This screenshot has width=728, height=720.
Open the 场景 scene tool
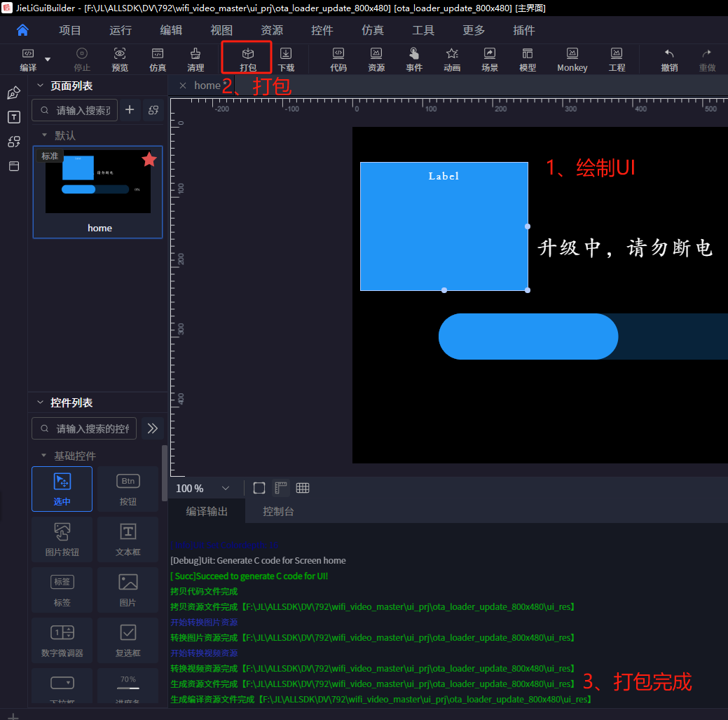490,60
